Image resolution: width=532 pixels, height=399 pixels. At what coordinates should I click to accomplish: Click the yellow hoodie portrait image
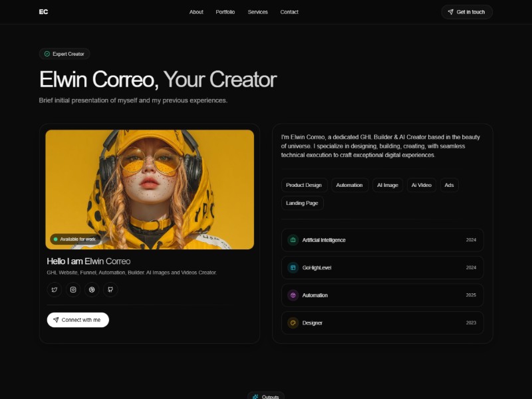[x=150, y=189]
